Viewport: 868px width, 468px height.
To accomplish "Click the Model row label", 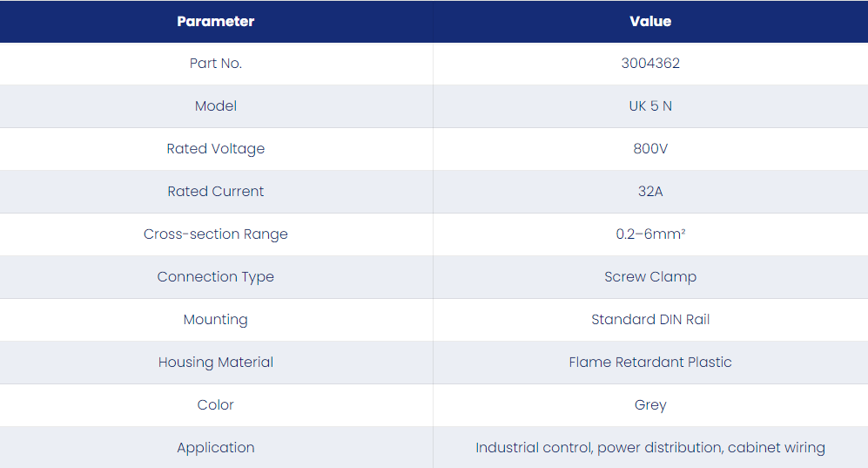I will point(215,105).
